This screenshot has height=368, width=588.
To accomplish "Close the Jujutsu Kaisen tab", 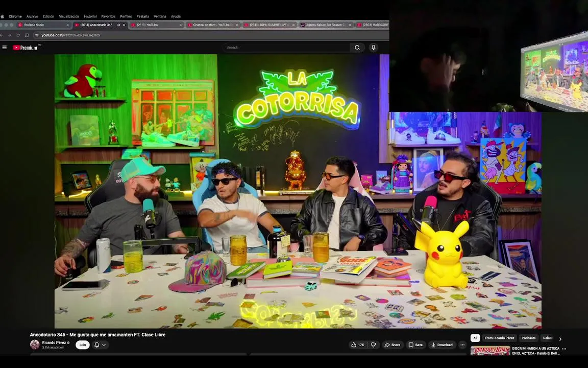I will [350, 25].
